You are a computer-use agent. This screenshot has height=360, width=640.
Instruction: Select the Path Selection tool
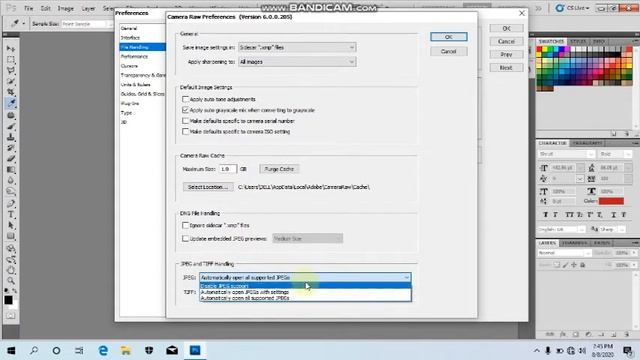tap(11, 225)
